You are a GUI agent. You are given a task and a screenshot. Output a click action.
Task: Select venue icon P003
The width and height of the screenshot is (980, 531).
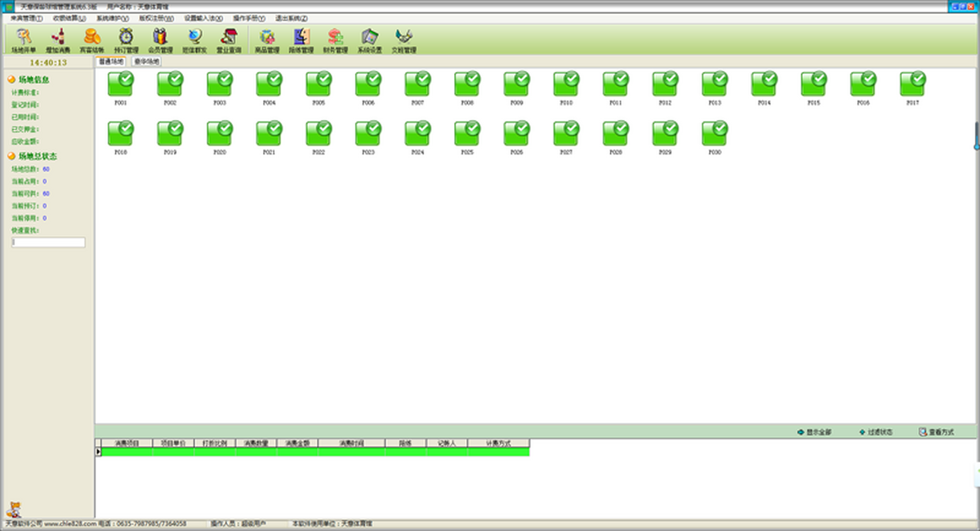point(220,84)
